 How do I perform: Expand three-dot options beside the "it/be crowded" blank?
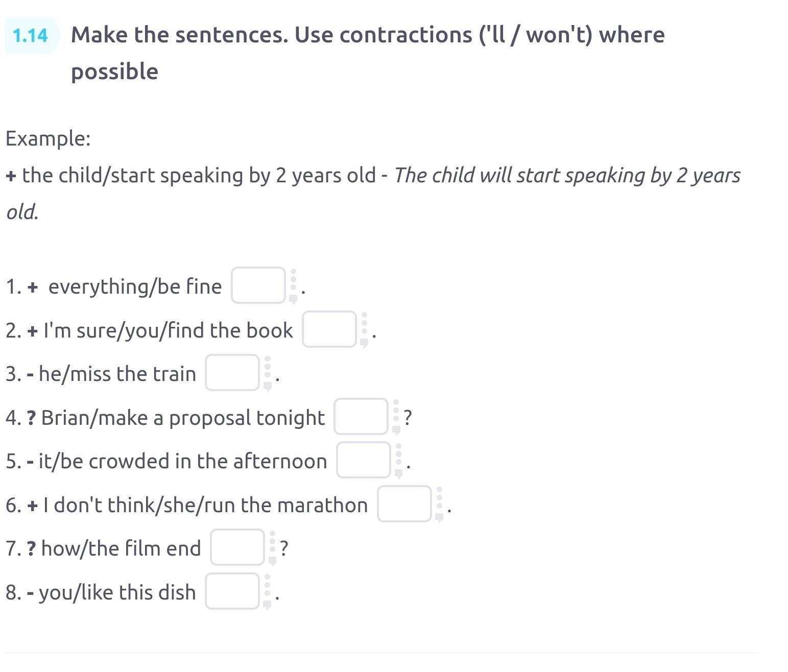398,454
